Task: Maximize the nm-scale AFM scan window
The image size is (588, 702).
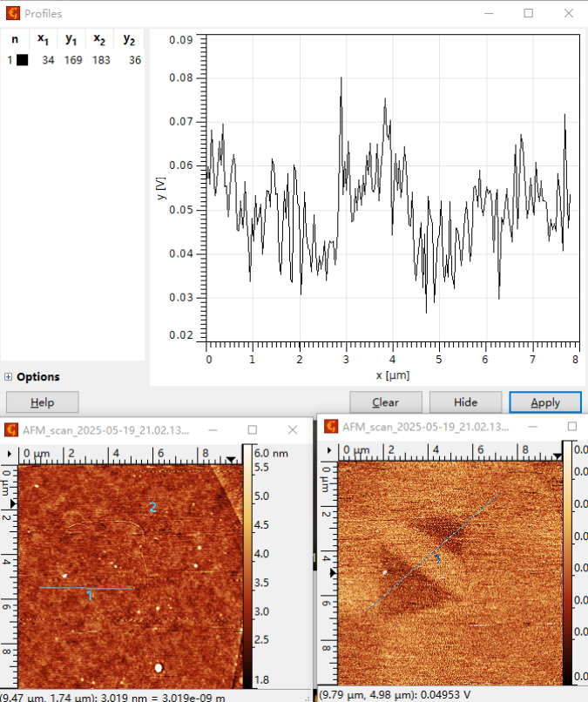Action: 253,429
